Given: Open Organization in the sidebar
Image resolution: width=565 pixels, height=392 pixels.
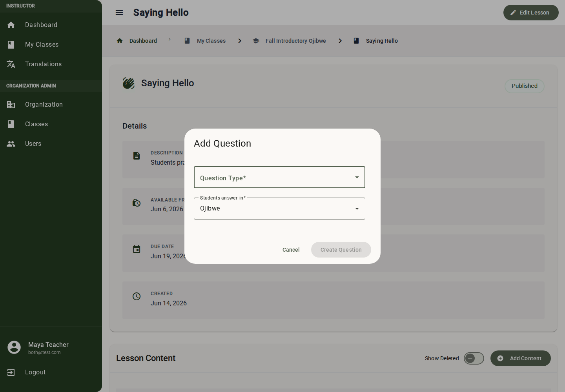Looking at the screenshot, I should click(x=51, y=105).
